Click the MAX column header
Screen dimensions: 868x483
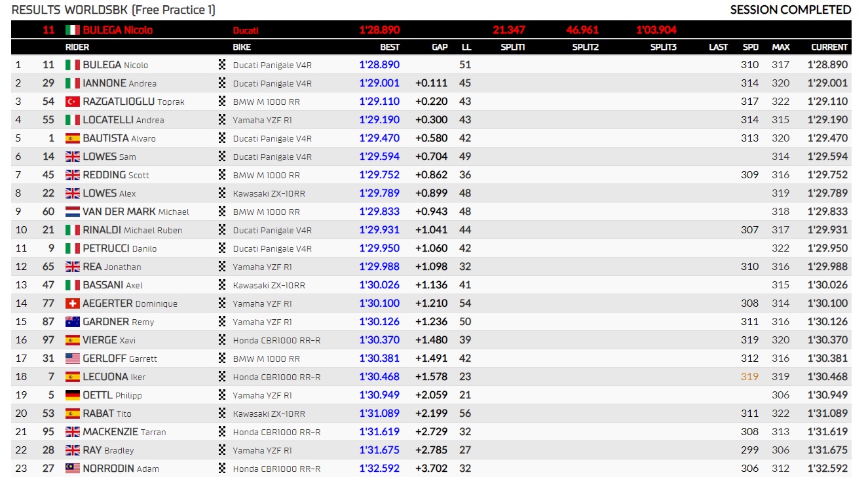[x=781, y=47]
